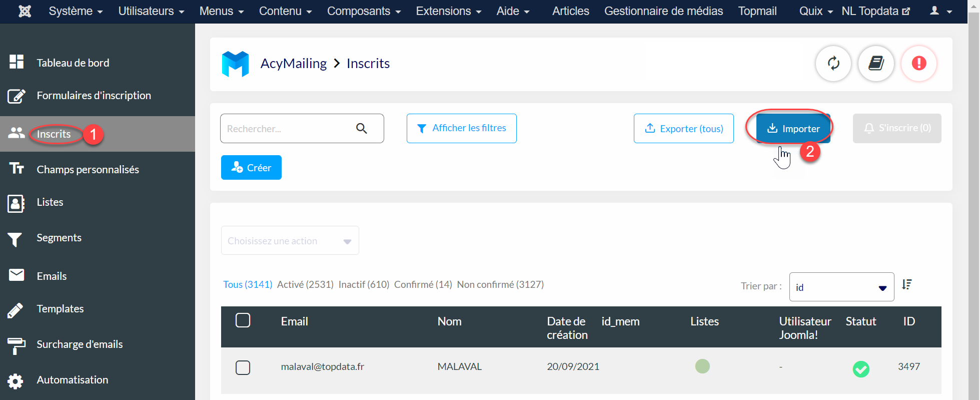Click the green status checkmark for MALAVAL

pyautogui.click(x=860, y=369)
